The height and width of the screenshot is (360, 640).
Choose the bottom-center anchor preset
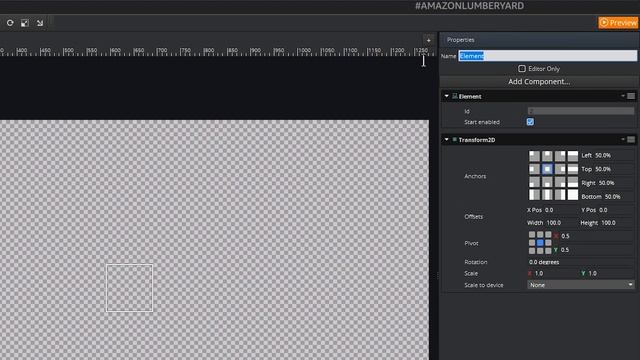(x=547, y=182)
